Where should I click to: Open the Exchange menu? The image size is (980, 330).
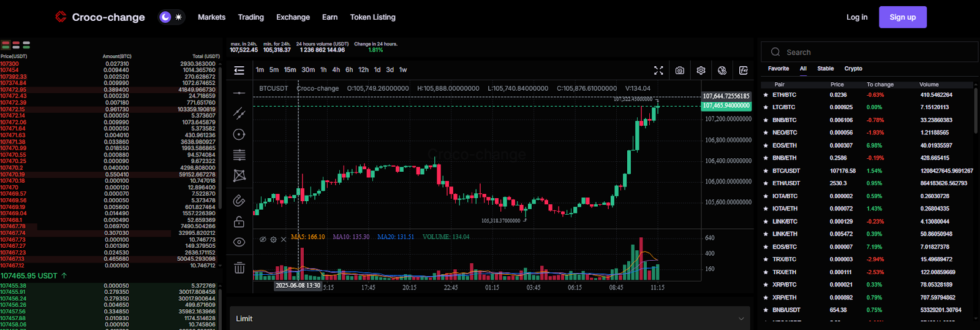click(293, 17)
